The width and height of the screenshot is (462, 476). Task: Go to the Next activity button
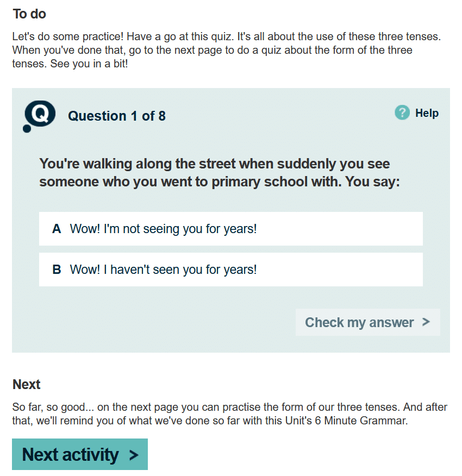[80, 454]
